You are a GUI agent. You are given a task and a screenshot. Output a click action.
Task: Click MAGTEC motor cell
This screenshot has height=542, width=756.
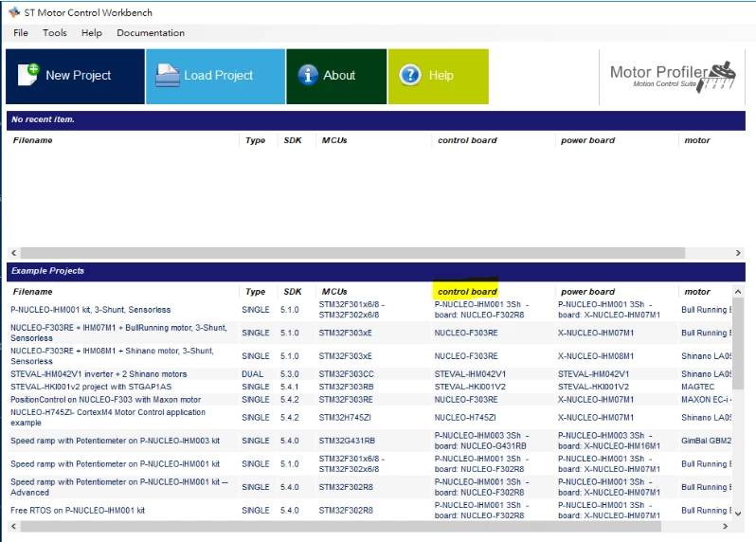tap(697, 387)
